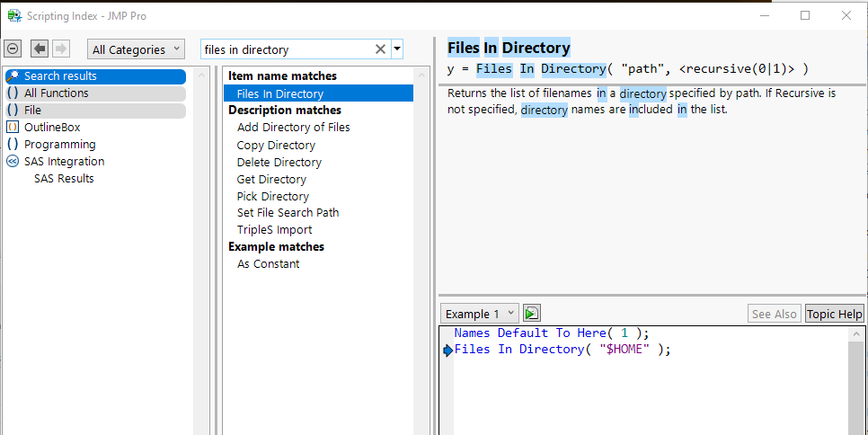The width and height of the screenshot is (868, 435).
Task: Choose the OutlineBox category icon
Action: [13, 128]
